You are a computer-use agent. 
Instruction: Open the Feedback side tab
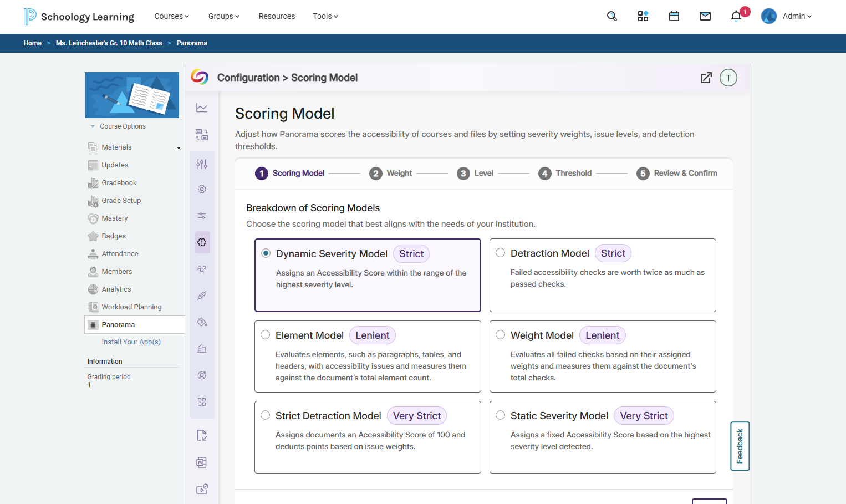[x=740, y=446]
